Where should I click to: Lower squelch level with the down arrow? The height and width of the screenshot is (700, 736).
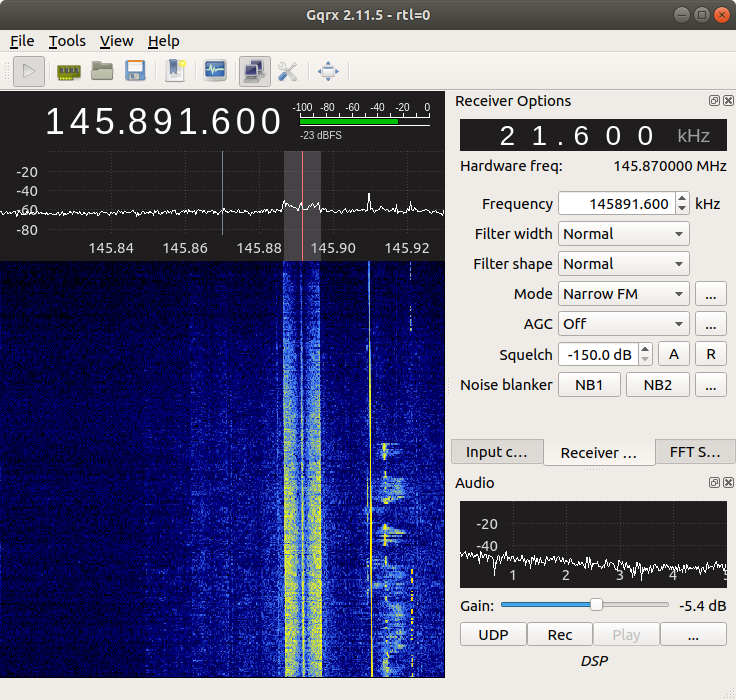coord(645,360)
